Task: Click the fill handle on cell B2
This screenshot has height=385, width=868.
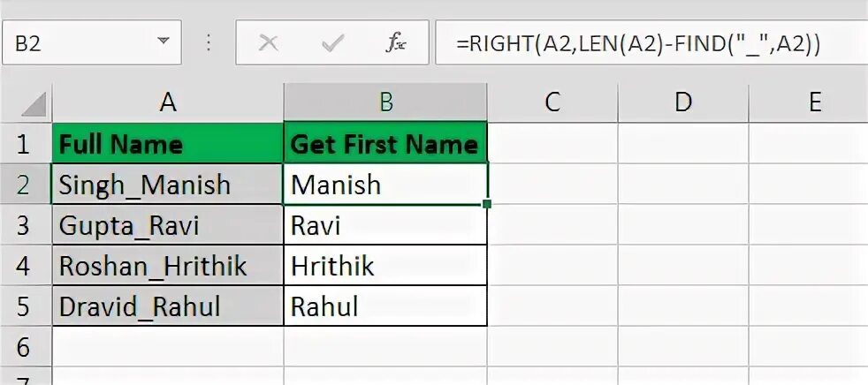Action: 486,204
